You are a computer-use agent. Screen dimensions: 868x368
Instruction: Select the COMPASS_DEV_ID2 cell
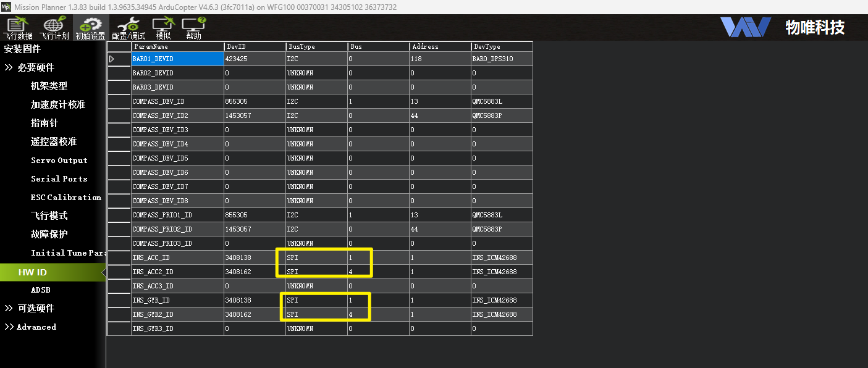[x=177, y=115]
